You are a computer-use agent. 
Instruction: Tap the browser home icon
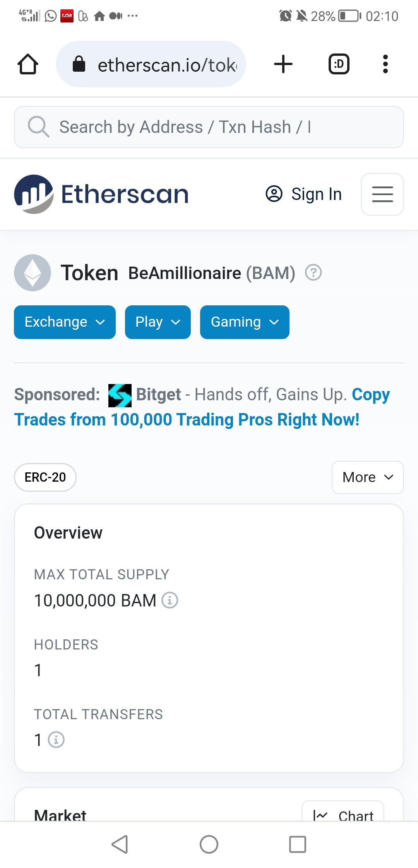click(28, 64)
